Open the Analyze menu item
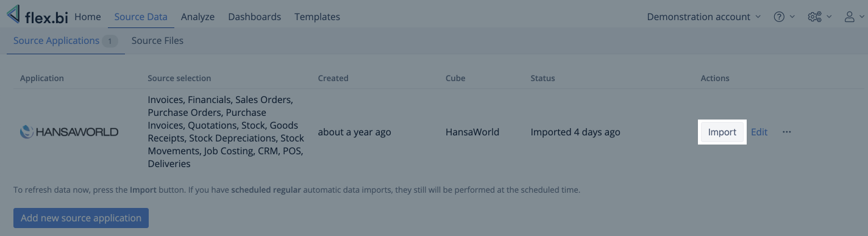 coord(197,17)
